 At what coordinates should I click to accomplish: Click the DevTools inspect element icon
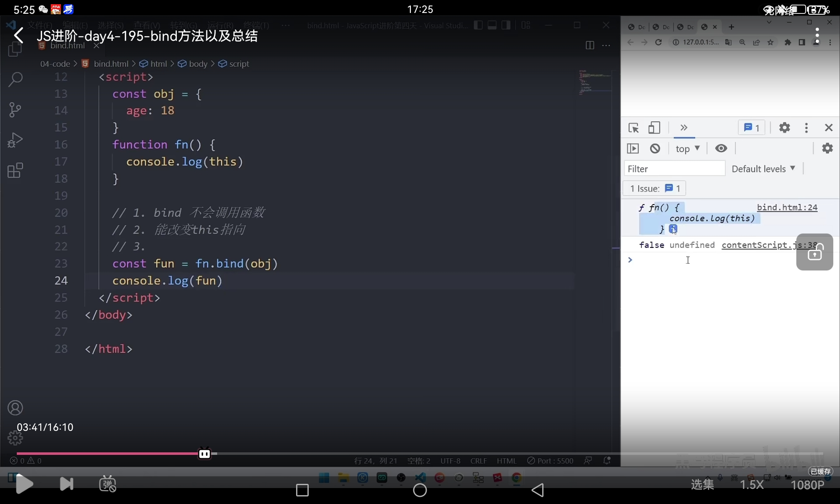click(633, 128)
